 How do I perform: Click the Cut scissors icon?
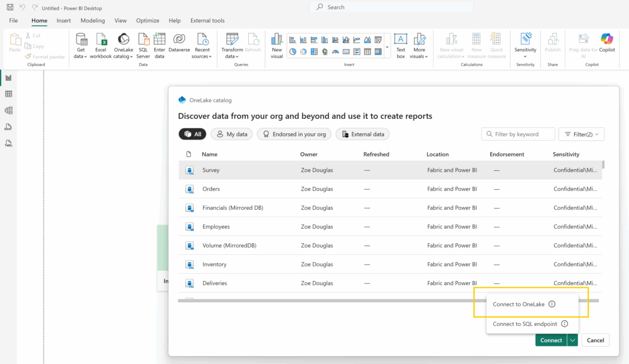coord(28,35)
